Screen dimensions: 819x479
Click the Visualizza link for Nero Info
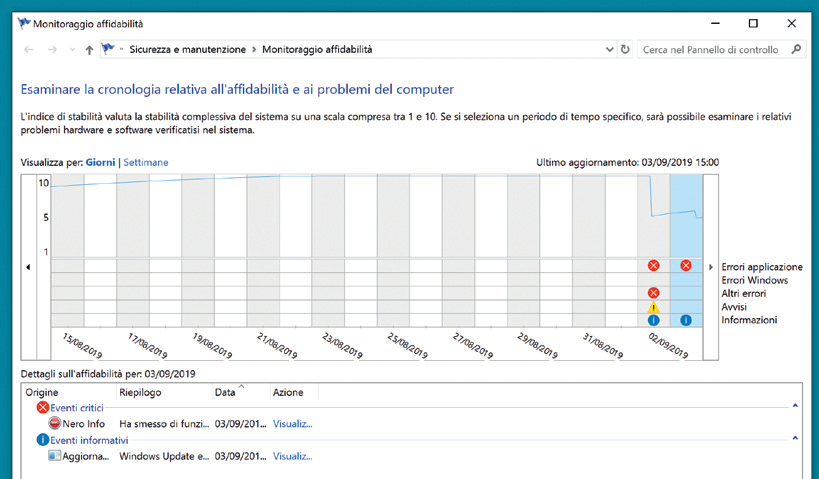coord(292,424)
